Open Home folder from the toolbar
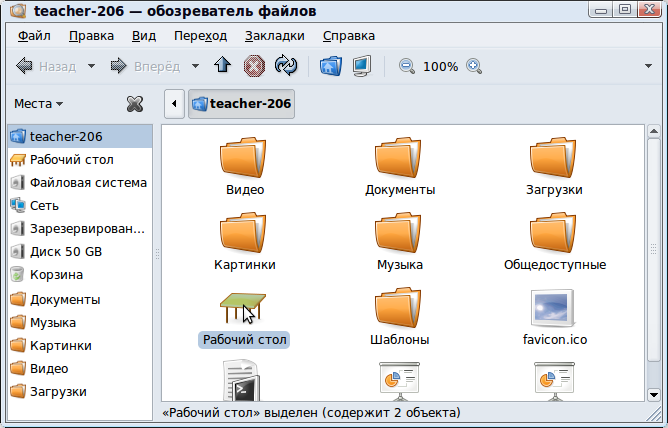This screenshot has height=428, width=668. coord(331,66)
